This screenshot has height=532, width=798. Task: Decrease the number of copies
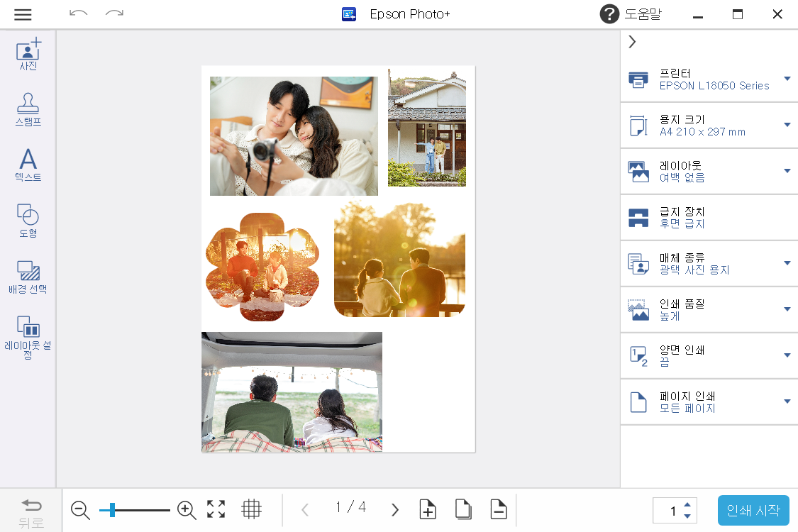tap(687, 516)
